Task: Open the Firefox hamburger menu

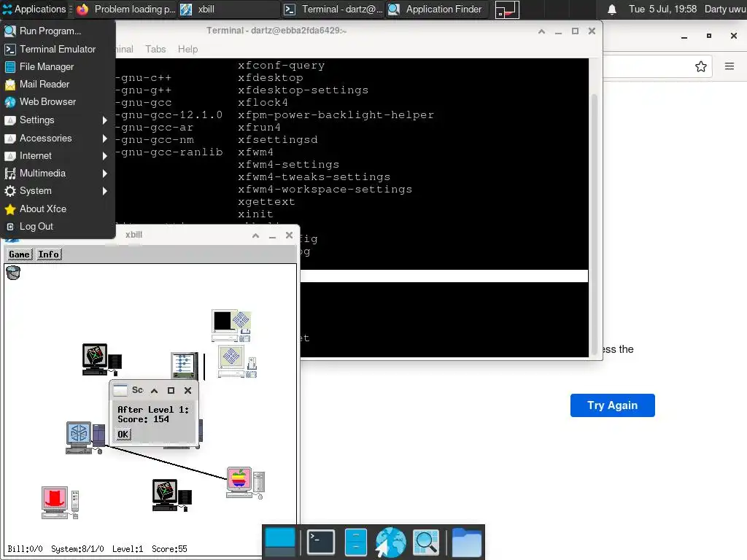Action: point(729,66)
